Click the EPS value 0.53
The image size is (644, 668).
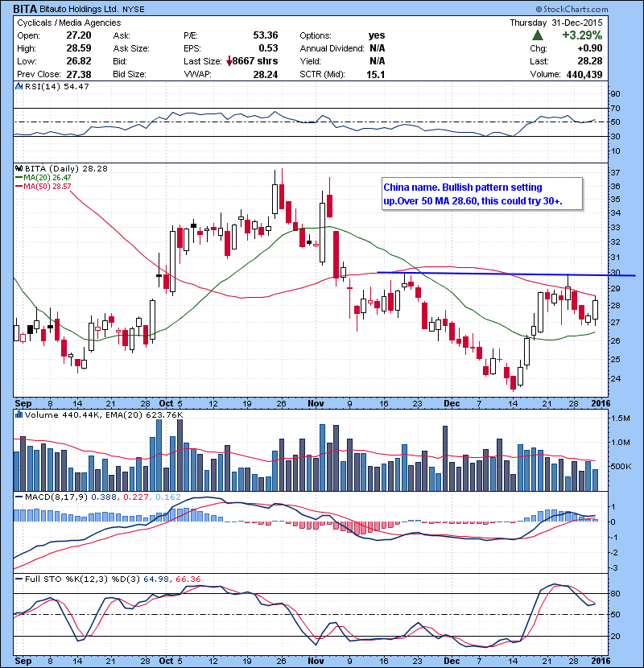point(269,48)
